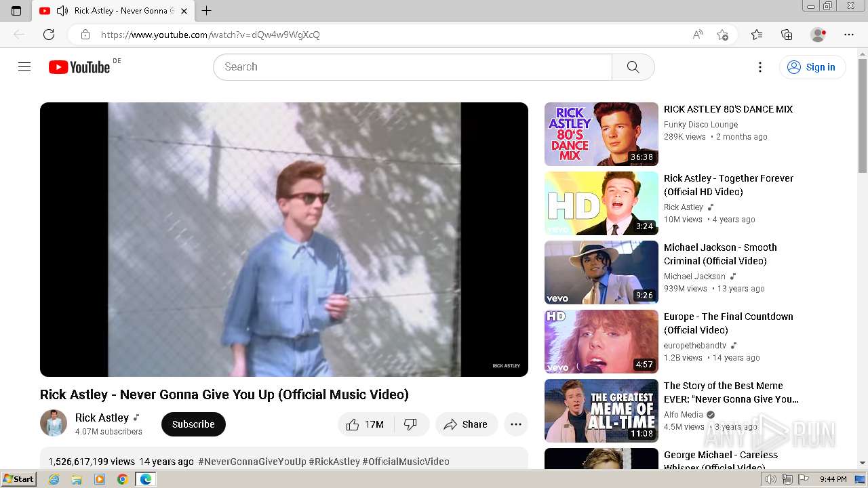Click the #RickAstley hashtag
The image size is (868, 488).
click(x=334, y=462)
